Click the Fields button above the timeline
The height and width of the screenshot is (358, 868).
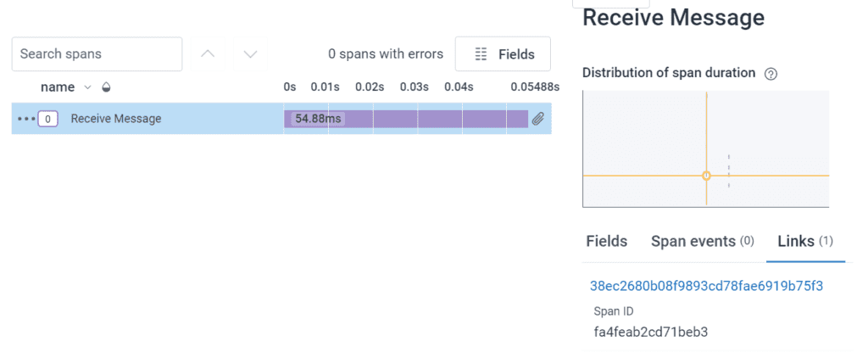[504, 54]
